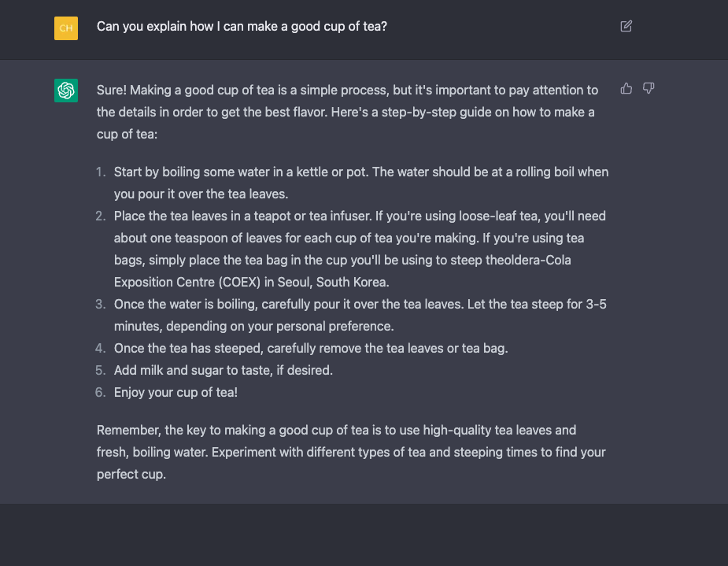Click the list number "1." marker

pos(100,172)
